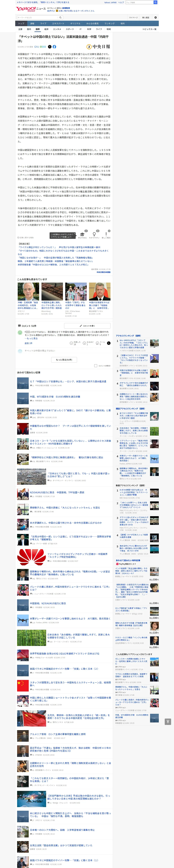This screenshot has width=174, height=868.
Task: Click the news keyword search magnifier icon
Action: (60, 18)
